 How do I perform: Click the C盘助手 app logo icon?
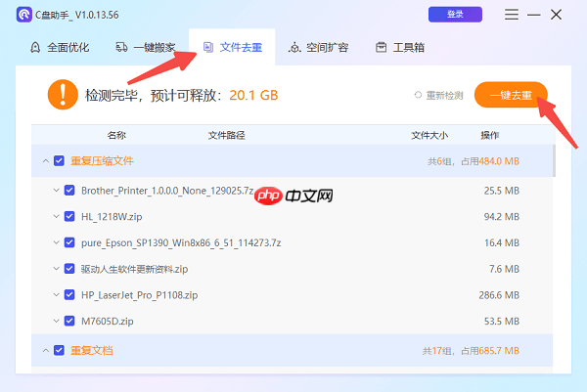pos(24,15)
